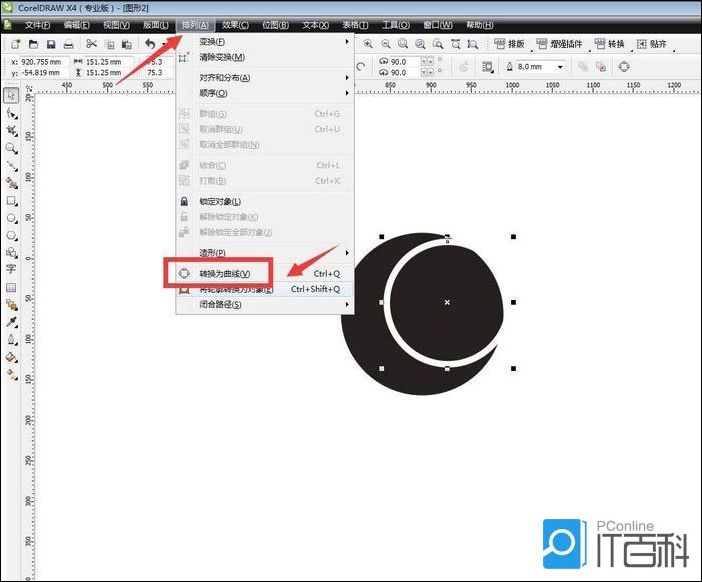Open the 工具(O) menu
The width and height of the screenshot is (702, 582).
coord(396,25)
